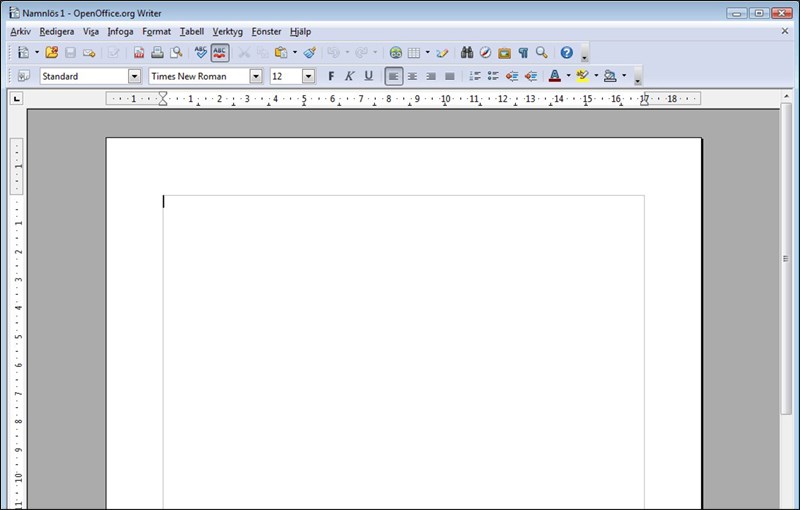Image resolution: width=800 pixels, height=510 pixels.
Task: Expand the font color dropdown arrow
Action: click(x=568, y=76)
